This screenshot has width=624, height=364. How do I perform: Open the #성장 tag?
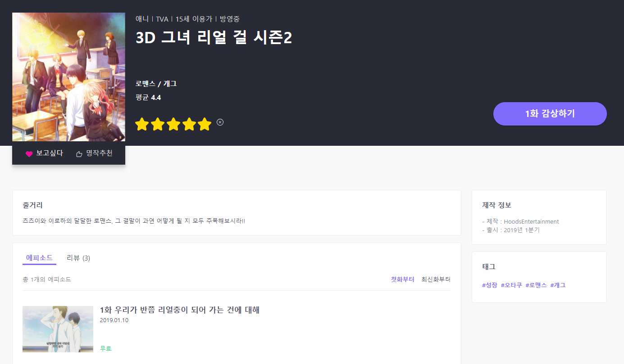click(490, 285)
